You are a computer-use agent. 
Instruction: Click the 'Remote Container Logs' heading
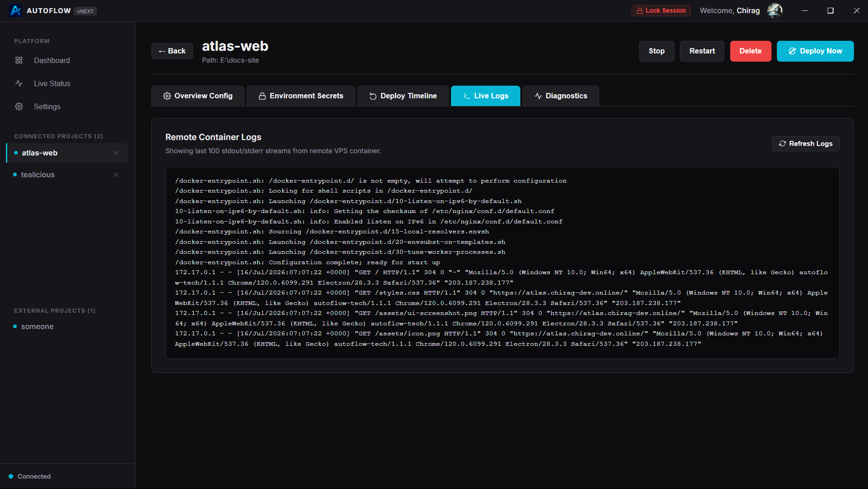[x=213, y=137]
